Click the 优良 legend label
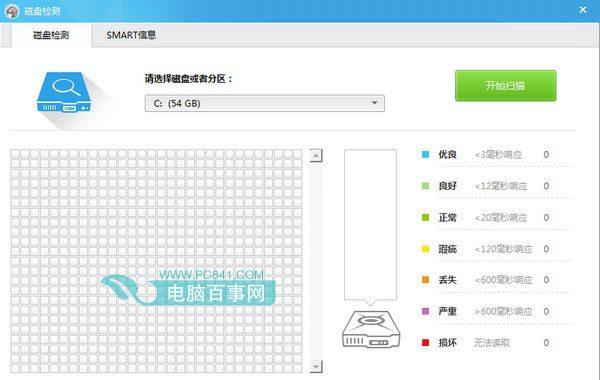Viewport: 600px width, 380px height. tap(447, 155)
